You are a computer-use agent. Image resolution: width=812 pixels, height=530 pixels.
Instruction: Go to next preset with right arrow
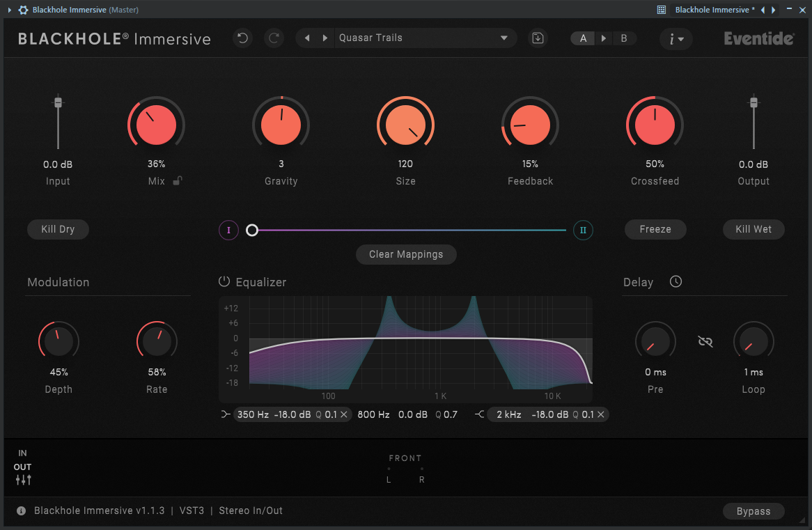(x=325, y=38)
